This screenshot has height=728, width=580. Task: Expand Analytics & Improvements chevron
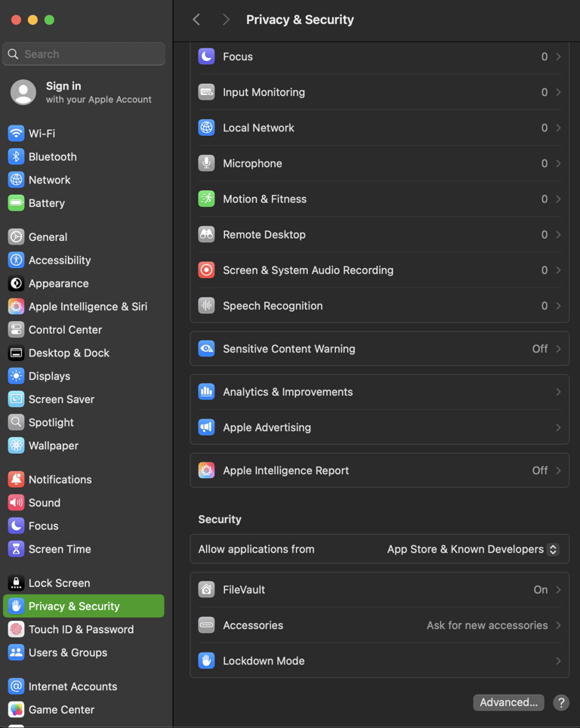pos(558,392)
